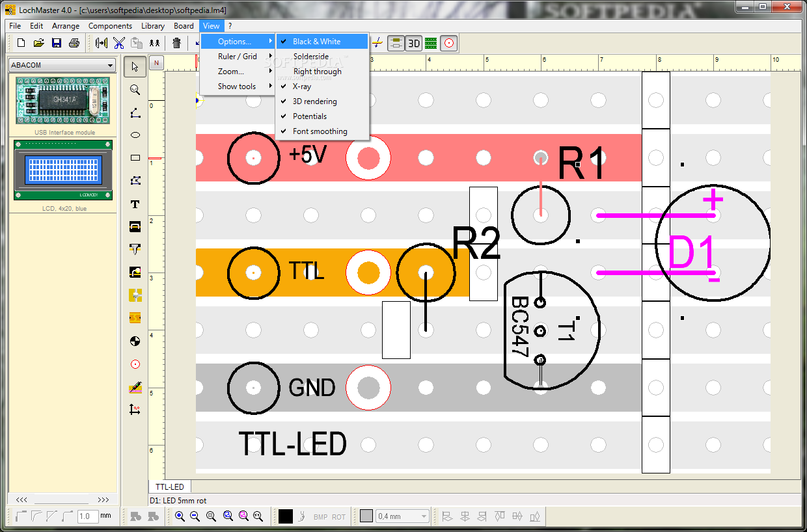807x532 pixels.
Task: Click the black color swatch in the bottom bar
Action: tap(286, 516)
